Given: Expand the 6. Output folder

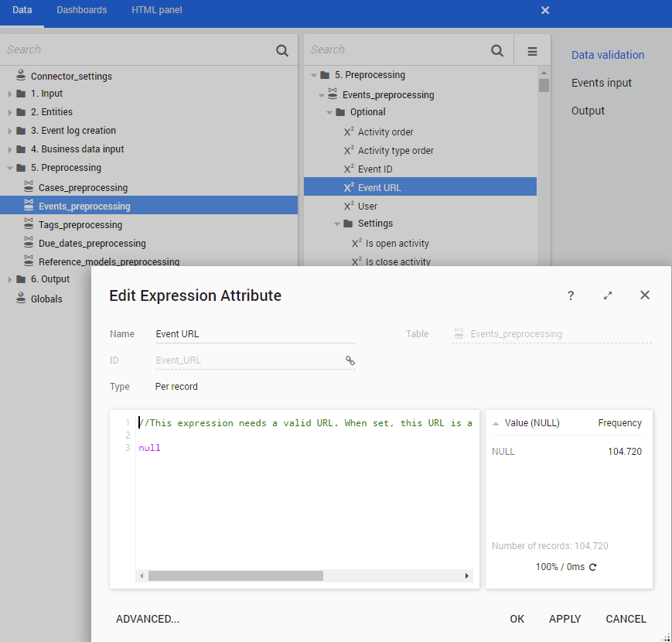Looking at the screenshot, I should coord(10,279).
